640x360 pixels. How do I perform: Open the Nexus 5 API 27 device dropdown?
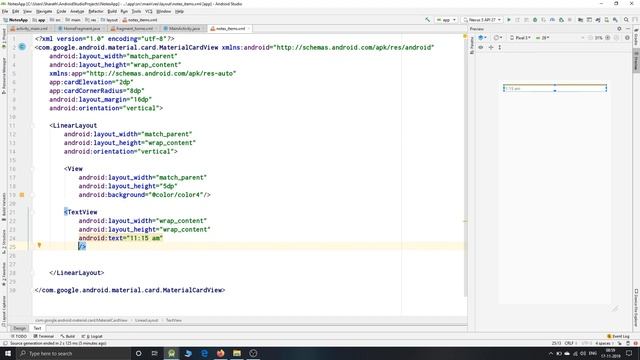[x=482, y=20]
